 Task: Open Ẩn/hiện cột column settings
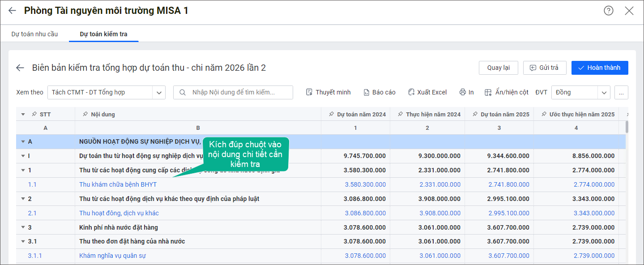tap(507, 92)
